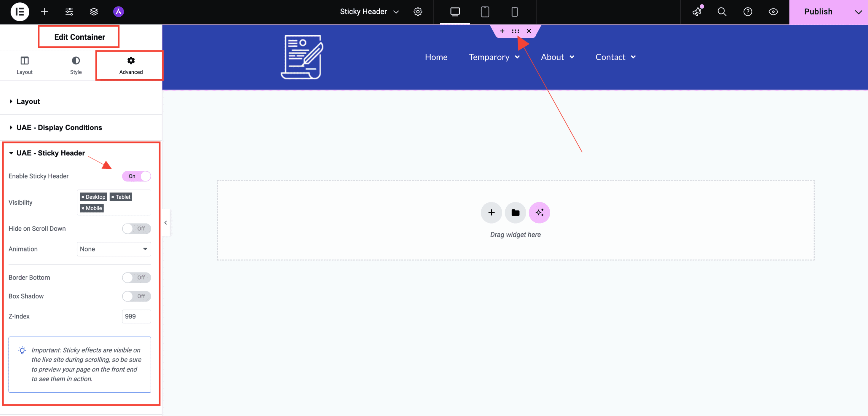Switch to tablet responsive view
Screen dimensions: 868x416
[484, 12]
